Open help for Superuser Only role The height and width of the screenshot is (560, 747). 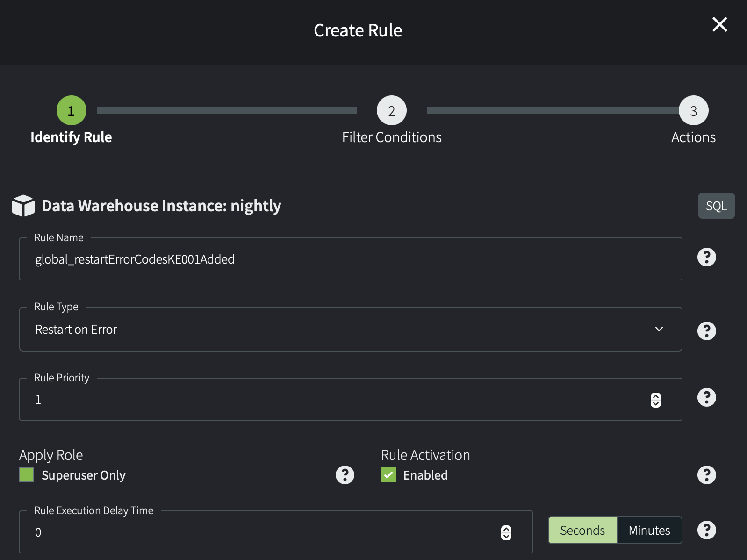(345, 475)
